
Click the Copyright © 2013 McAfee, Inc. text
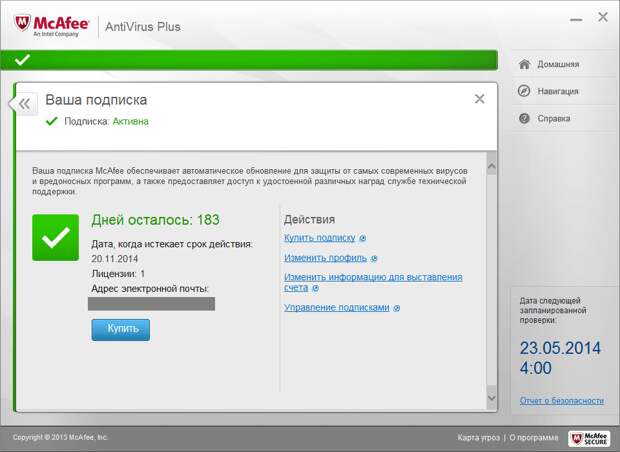coord(60,437)
